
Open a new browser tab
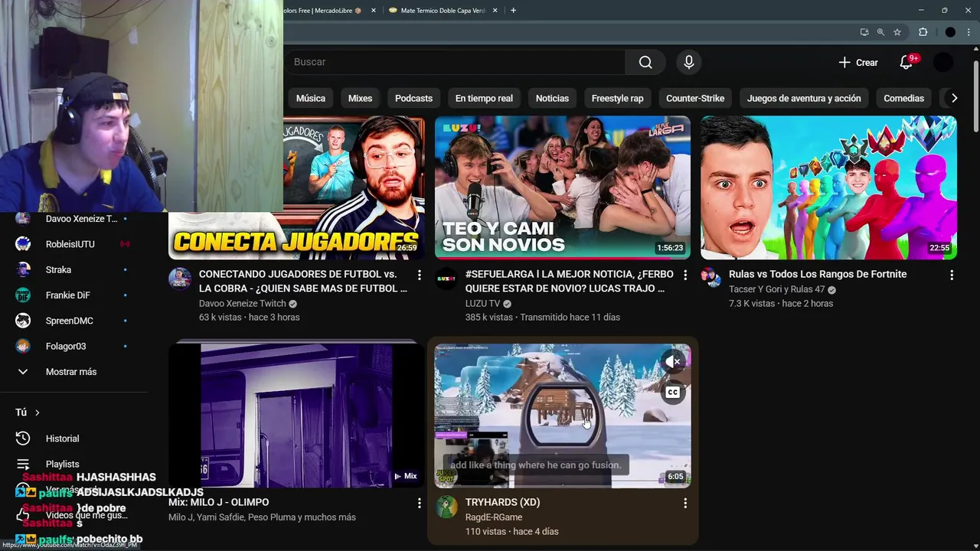pos(513,10)
